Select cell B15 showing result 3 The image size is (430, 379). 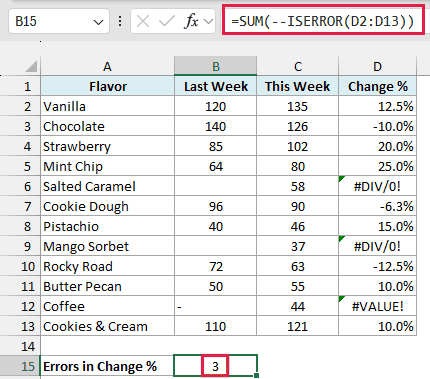[x=215, y=366]
